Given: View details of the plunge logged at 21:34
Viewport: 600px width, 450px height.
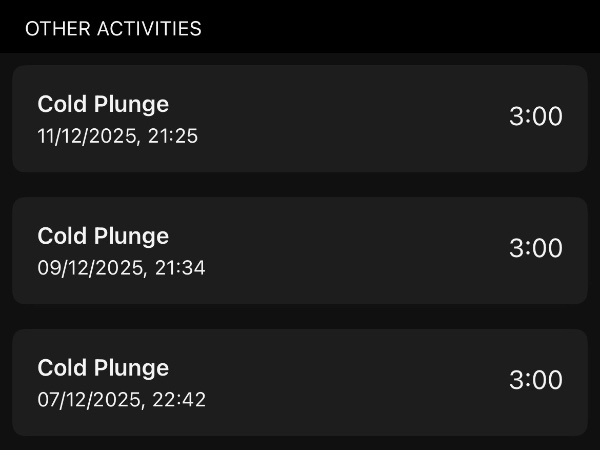Looking at the screenshot, I should [x=299, y=251].
